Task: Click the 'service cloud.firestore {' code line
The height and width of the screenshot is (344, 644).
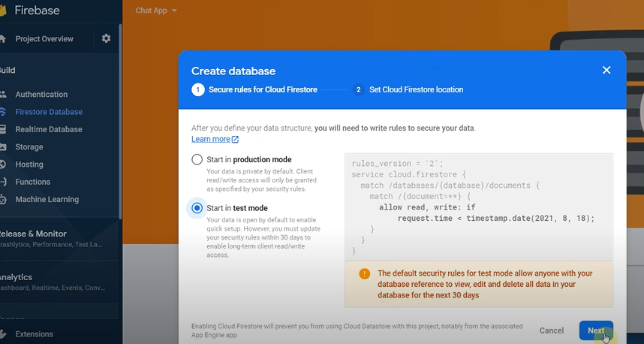Action: point(408,174)
